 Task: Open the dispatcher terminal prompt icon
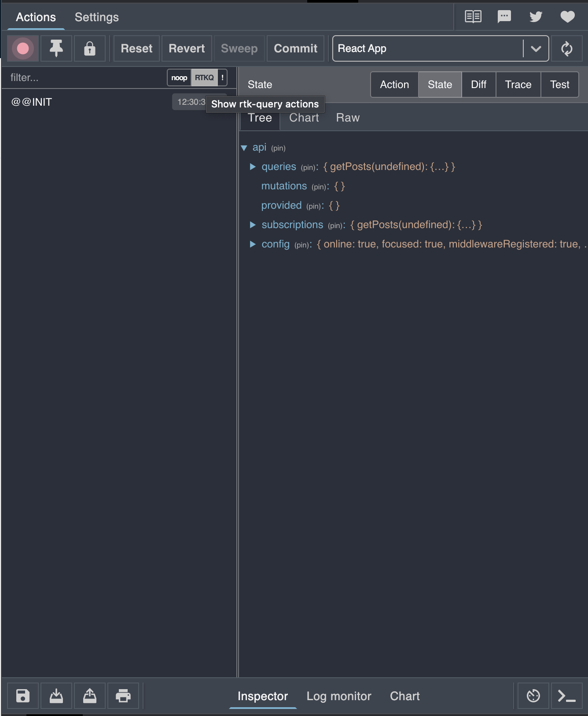(567, 696)
